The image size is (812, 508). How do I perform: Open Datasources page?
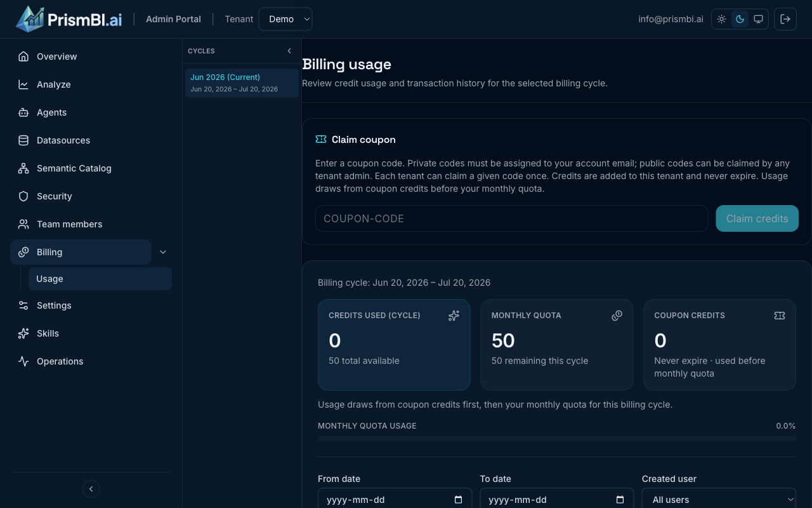tap(91, 140)
